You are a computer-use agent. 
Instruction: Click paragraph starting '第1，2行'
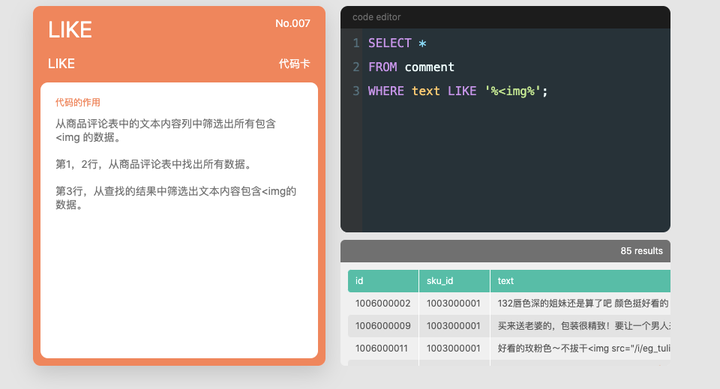coord(154,164)
